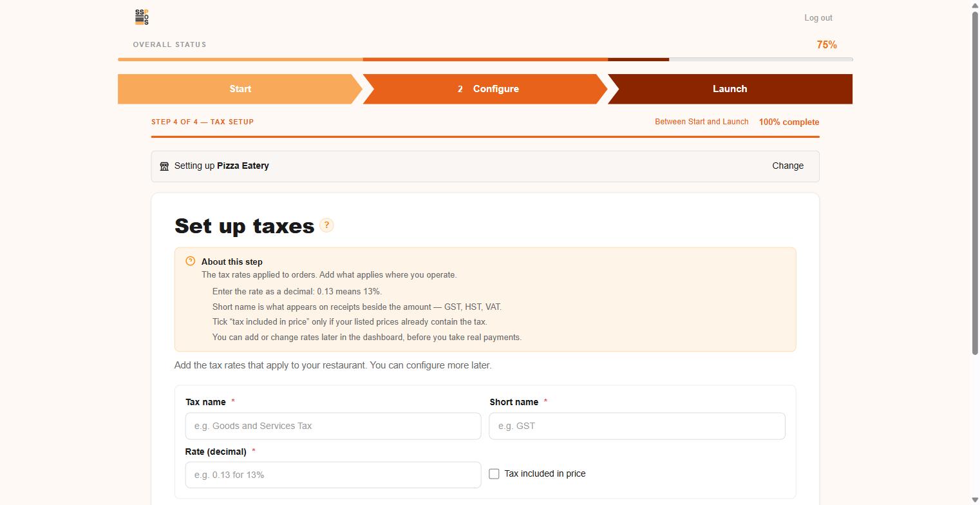980x505 pixels.
Task: Click the scrollbar down arrow
Action: [x=975, y=500]
